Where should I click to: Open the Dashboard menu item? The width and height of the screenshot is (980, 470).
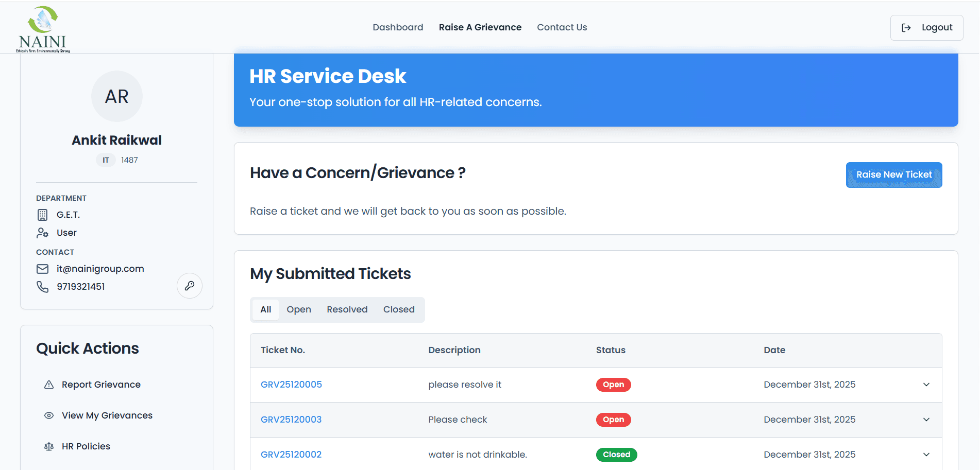398,27
